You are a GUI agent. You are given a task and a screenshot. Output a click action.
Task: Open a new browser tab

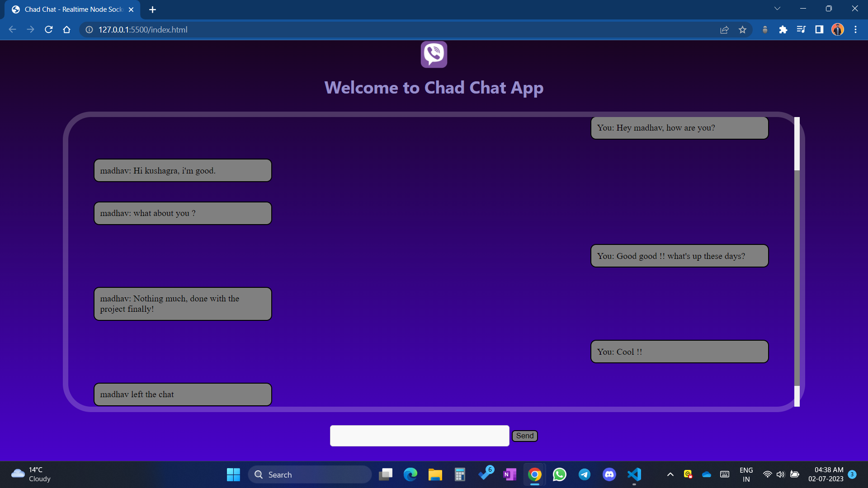tap(152, 9)
